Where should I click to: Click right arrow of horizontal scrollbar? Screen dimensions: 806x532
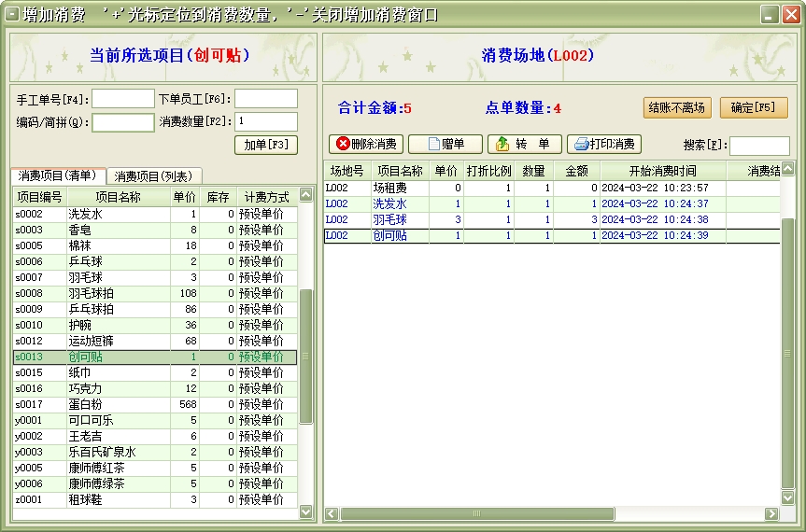[x=771, y=513]
